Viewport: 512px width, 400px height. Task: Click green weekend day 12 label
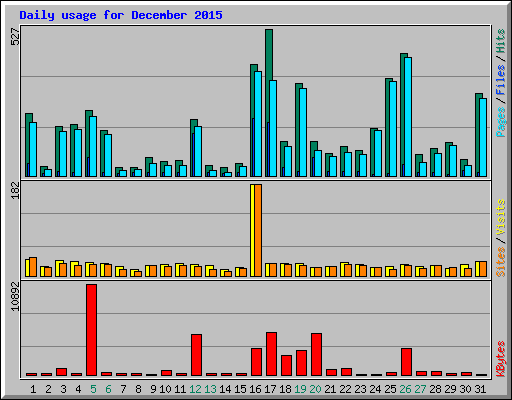tap(195, 389)
